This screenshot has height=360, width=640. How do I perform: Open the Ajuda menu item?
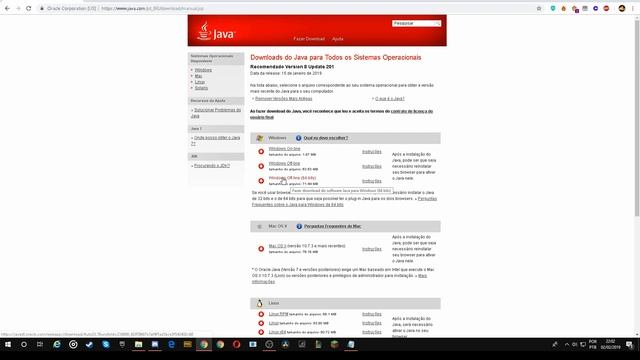click(x=338, y=39)
